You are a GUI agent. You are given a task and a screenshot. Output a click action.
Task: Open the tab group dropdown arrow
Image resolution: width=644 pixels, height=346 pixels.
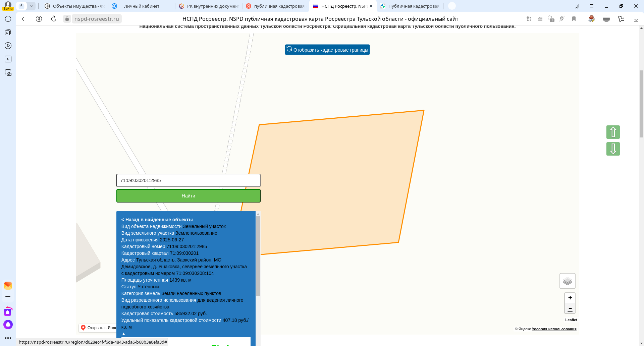[x=31, y=6]
